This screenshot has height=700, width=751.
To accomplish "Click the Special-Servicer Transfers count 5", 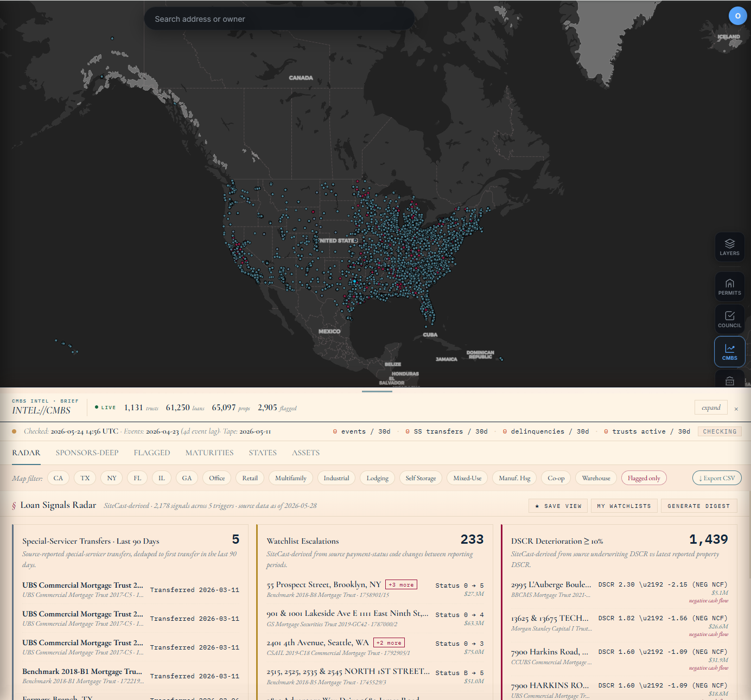I will coord(236,539).
